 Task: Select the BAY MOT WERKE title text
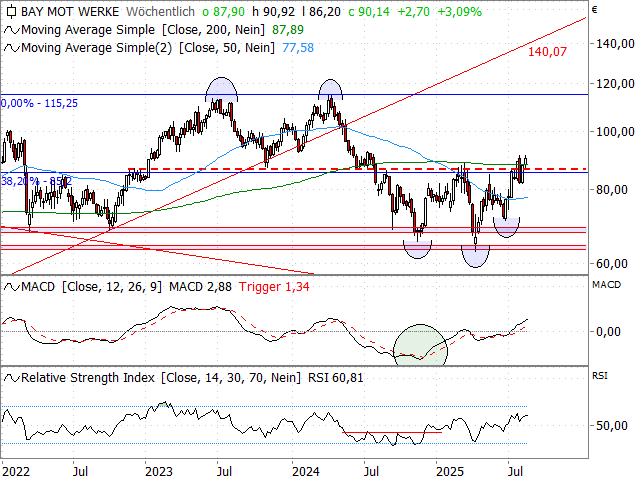70,11
